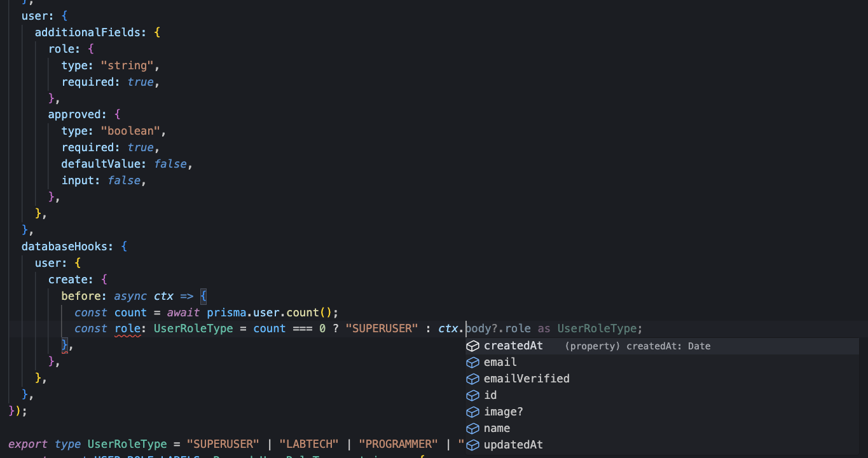The image size is (868, 458).
Task: Click the false value after input
Action: (x=124, y=180)
